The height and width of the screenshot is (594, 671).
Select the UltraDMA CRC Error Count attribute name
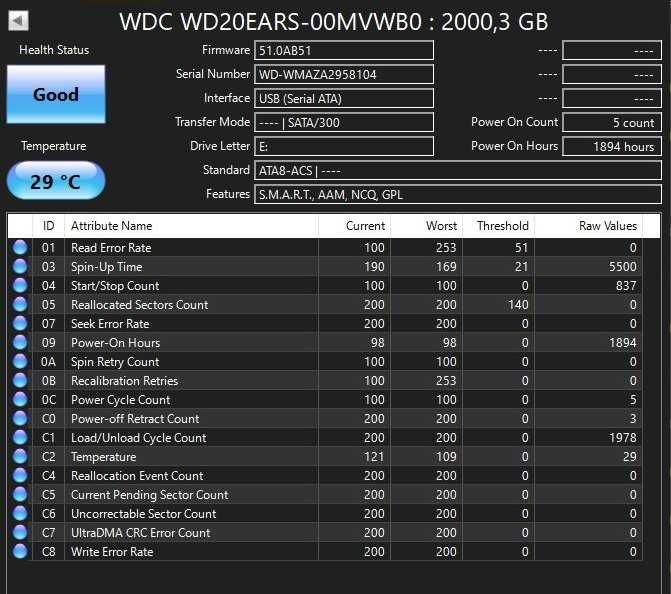tap(141, 533)
